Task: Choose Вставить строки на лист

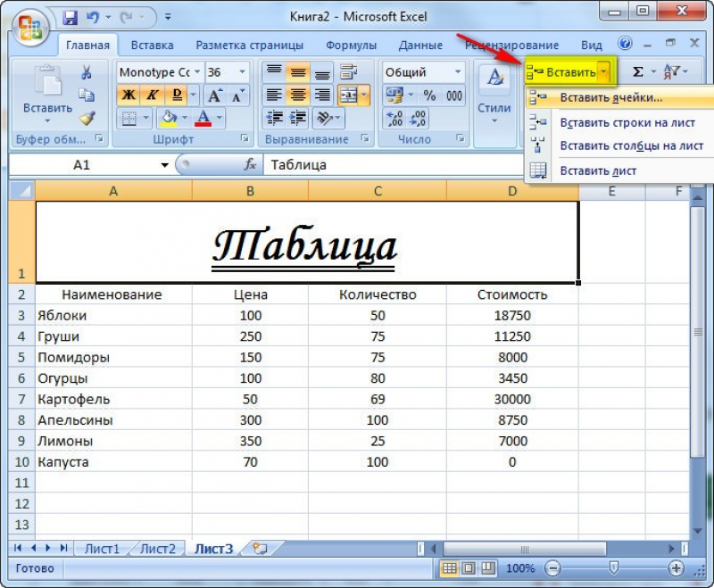Action: tap(619, 123)
